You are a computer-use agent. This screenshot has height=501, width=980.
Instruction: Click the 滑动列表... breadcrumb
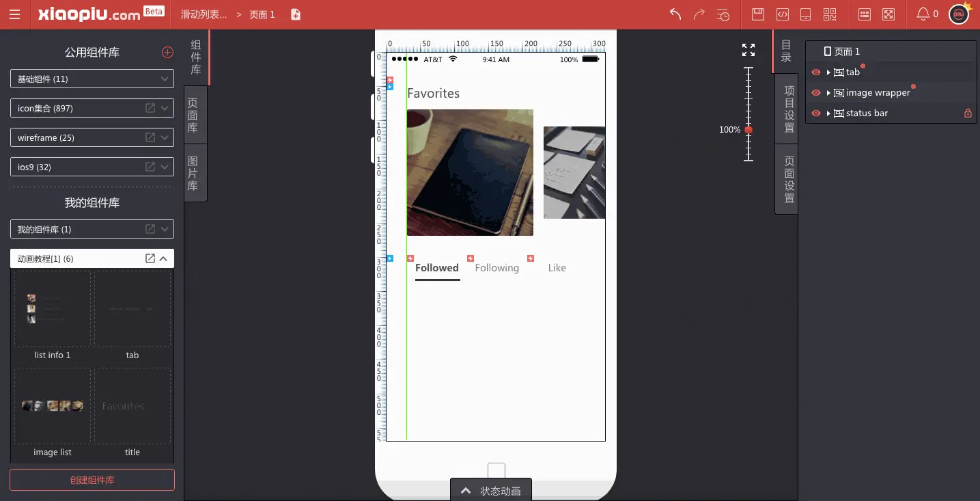click(x=204, y=14)
